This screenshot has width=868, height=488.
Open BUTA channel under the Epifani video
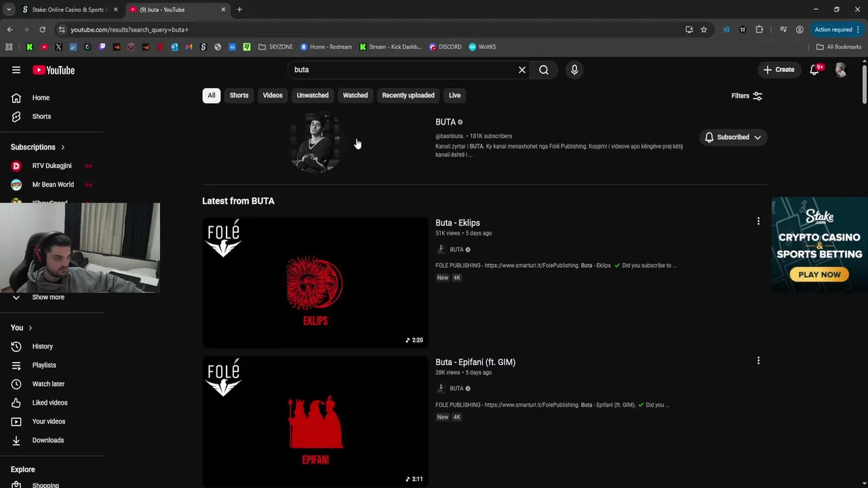pyautogui.click(x=456, y=388)
